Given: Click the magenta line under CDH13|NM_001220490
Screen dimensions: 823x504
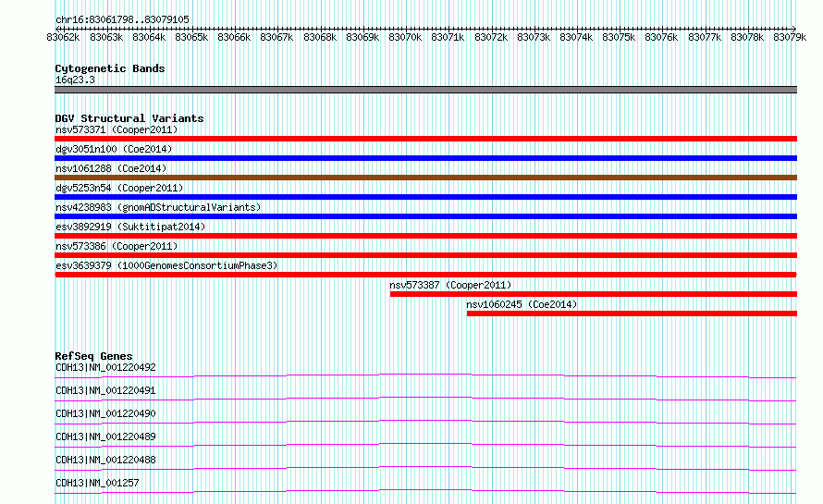Looking at the screenshot, I should (x=425, y=422).
